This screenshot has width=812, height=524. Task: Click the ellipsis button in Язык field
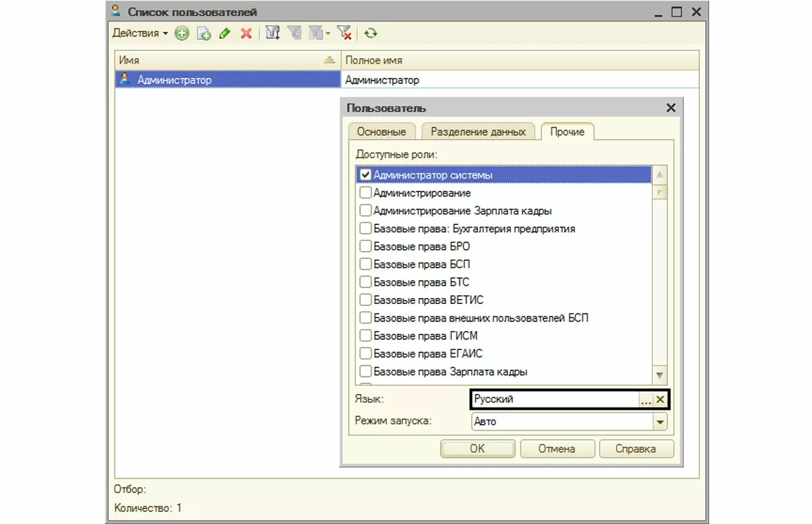click(646, 400)
